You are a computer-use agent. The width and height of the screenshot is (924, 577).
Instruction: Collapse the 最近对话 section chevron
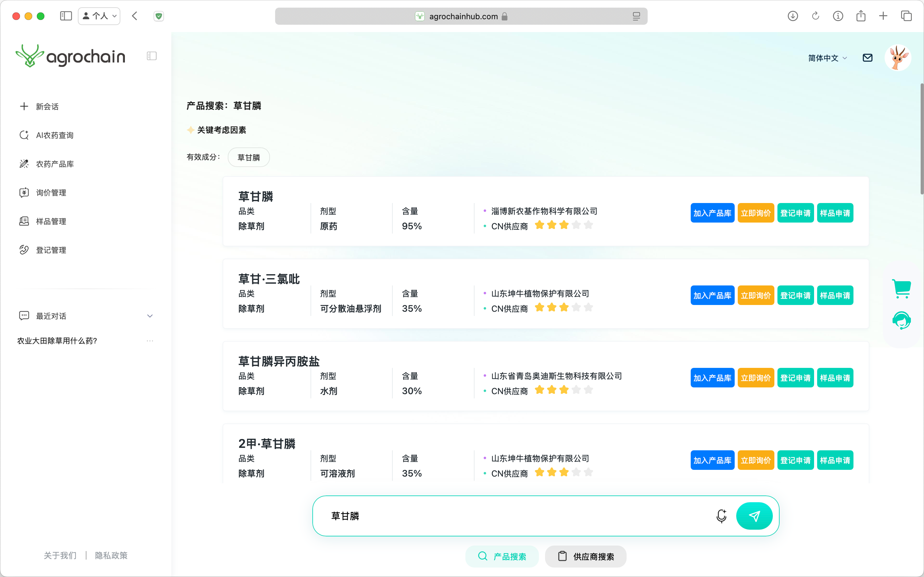click(150, 316)
